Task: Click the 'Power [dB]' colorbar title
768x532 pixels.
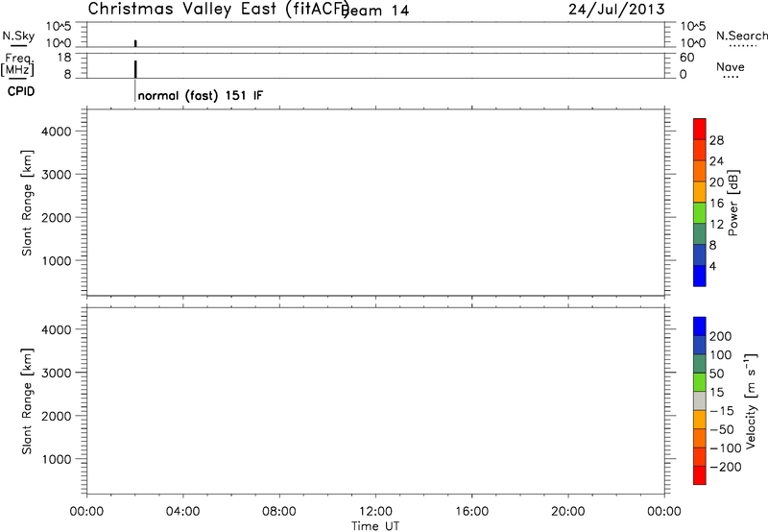Action: click(733, 203)
